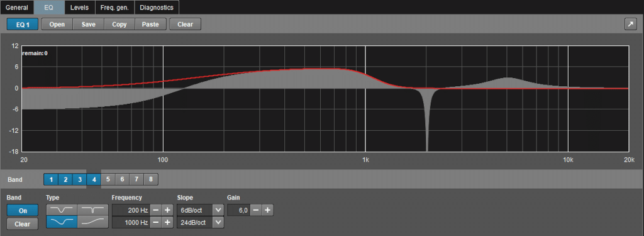This screenshot has width=644, height=236.
Task: Pop out the EQ with the arrow icon
Action: (630, 25)
